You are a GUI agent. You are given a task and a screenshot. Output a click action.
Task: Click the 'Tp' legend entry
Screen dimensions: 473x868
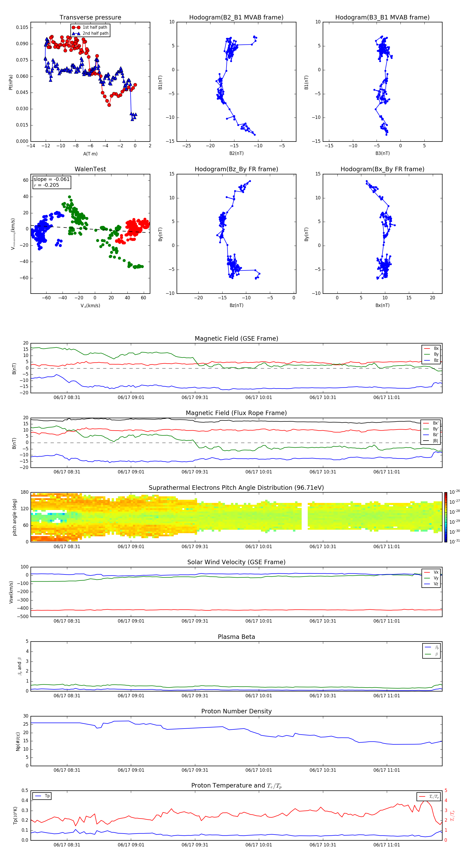42,796
